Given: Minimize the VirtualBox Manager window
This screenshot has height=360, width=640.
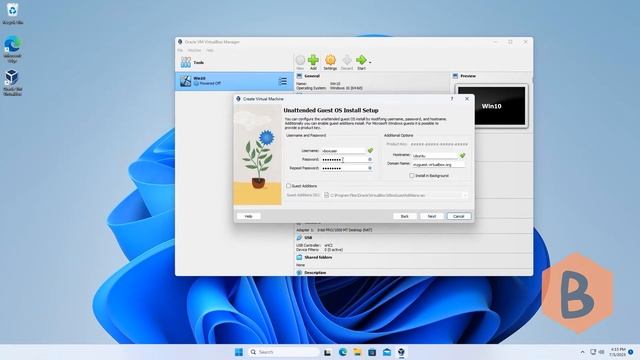Looking at the screenshot, I should point(495,42).
